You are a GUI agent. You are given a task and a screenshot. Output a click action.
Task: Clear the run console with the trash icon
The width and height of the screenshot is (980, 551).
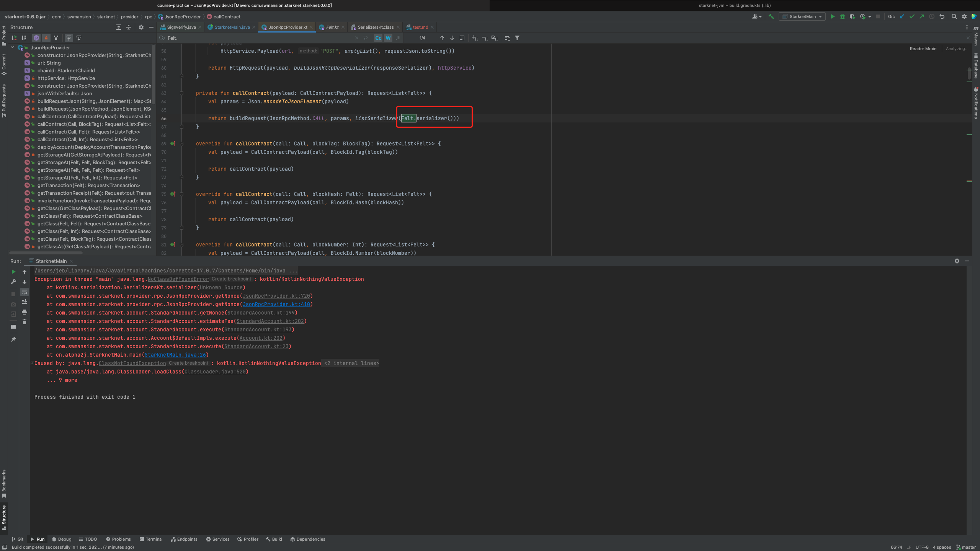click(x=24, y=322)
